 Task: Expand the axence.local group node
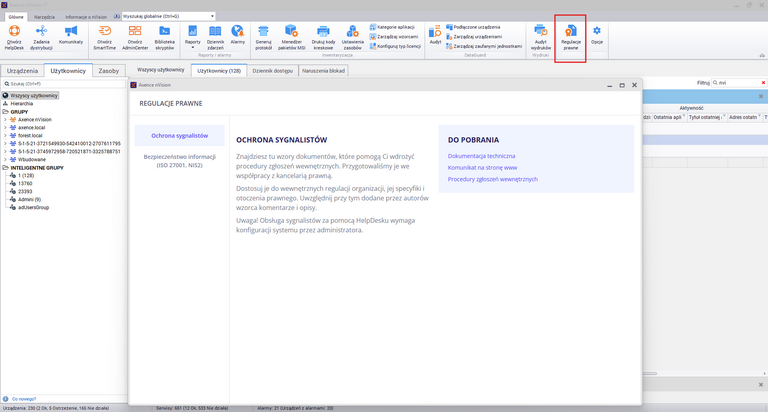(5, 127)
